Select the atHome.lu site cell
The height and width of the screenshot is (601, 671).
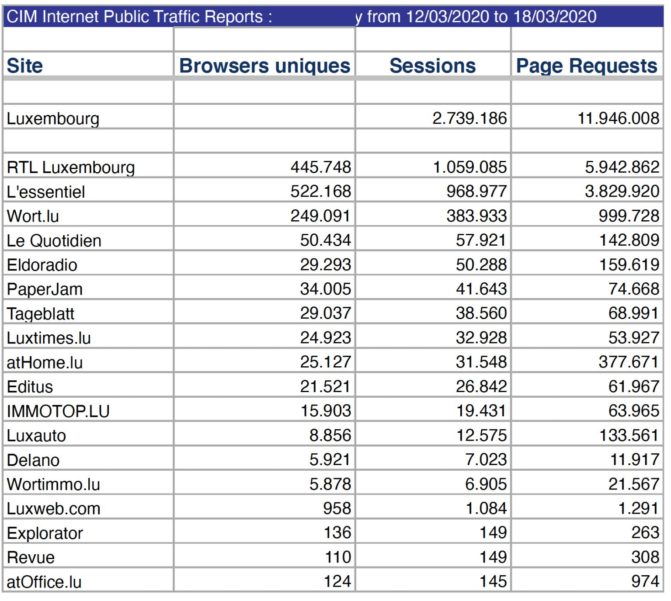click(43, 362)
